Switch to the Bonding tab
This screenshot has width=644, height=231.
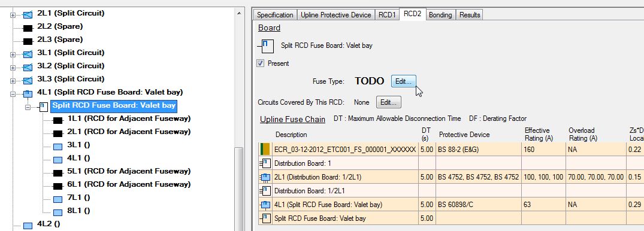pyautogui.click(x=440, y=15)
